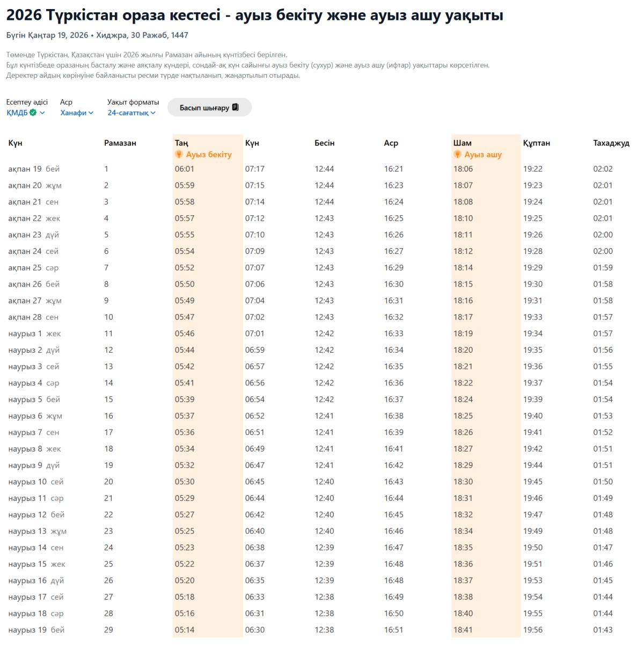This screenshot has height=654, width=644.
Task: Click the orange icon beside Ауыз ашу
Action: tap(457, 155)
